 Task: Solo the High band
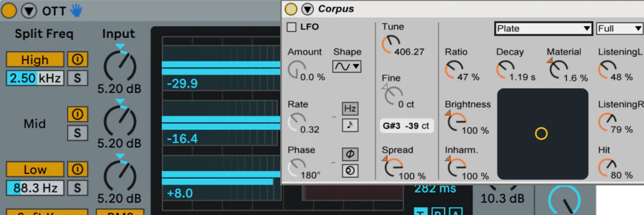pyautogui.click(x=78, y=78)
